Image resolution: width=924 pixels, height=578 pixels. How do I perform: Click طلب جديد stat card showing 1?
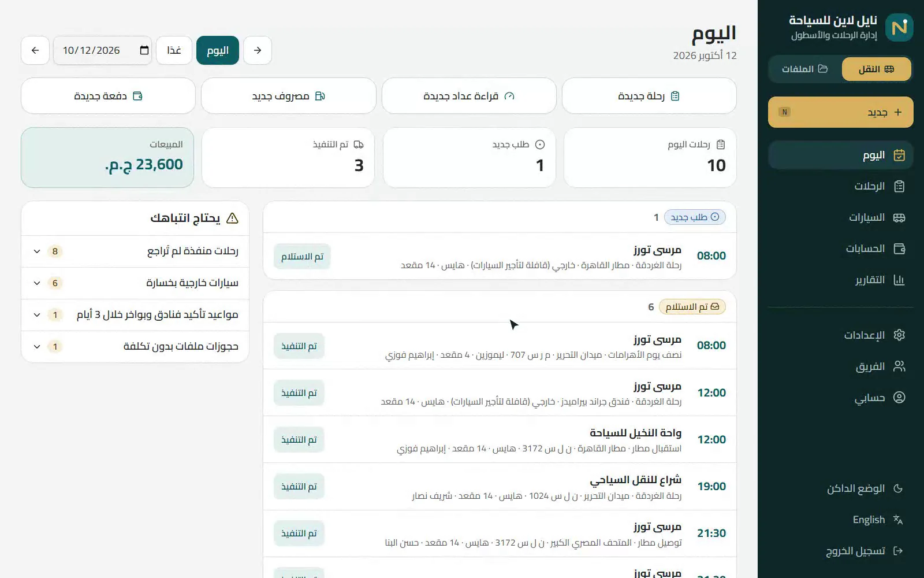pos(470,158)
